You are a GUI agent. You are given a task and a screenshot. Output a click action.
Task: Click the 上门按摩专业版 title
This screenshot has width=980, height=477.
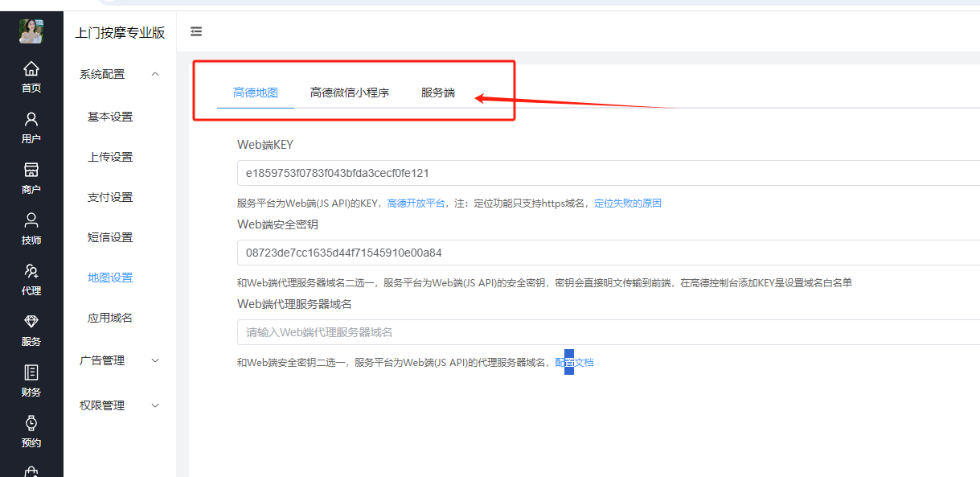[120, 33]
